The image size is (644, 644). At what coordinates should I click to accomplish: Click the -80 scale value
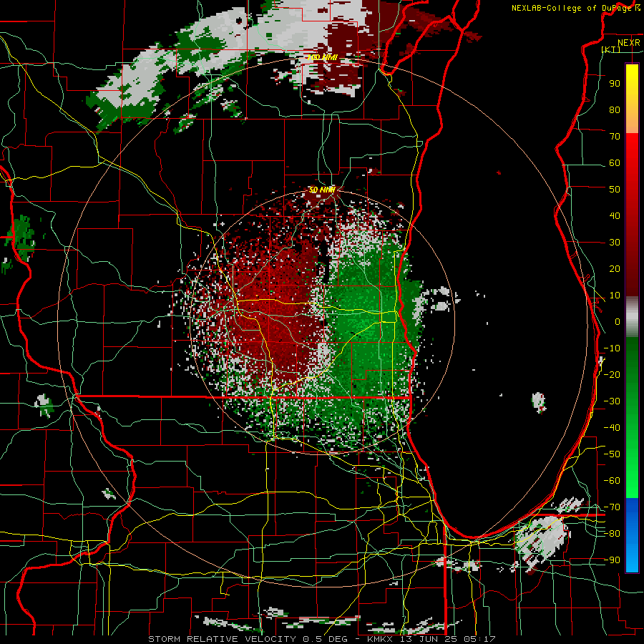(x=612, y=534)
